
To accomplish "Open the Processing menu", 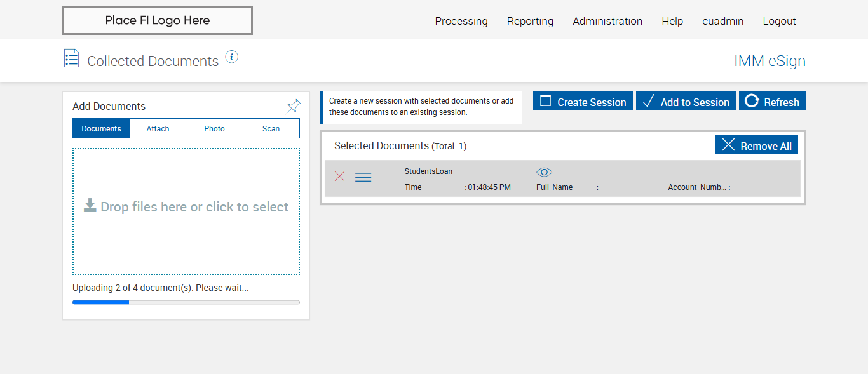I will tap(461, 21).
